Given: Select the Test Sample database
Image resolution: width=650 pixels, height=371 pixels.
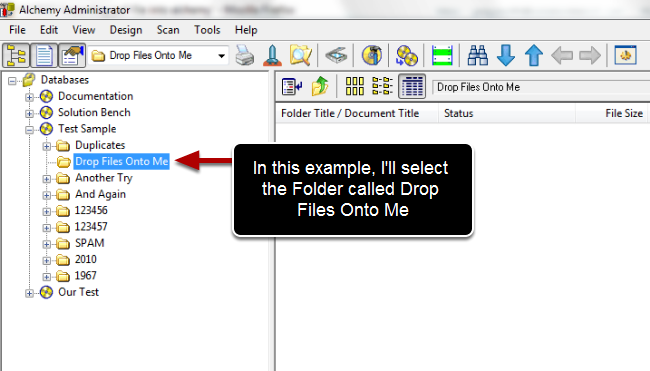Looking at the screenshot, I should (x=87, y=129).
